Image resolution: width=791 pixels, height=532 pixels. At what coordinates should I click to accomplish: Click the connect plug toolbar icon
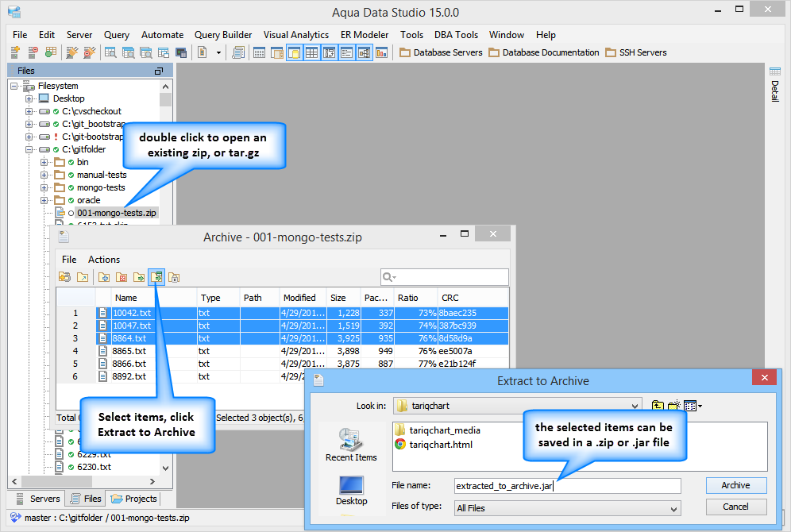pyautogui.click(x=72, y=52)
